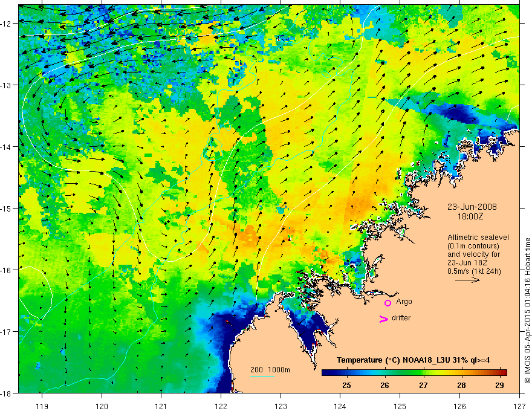Click the magenta Argo circle legend symbol
This screenshot has height=411, width=532.
[x=388, y=302]
